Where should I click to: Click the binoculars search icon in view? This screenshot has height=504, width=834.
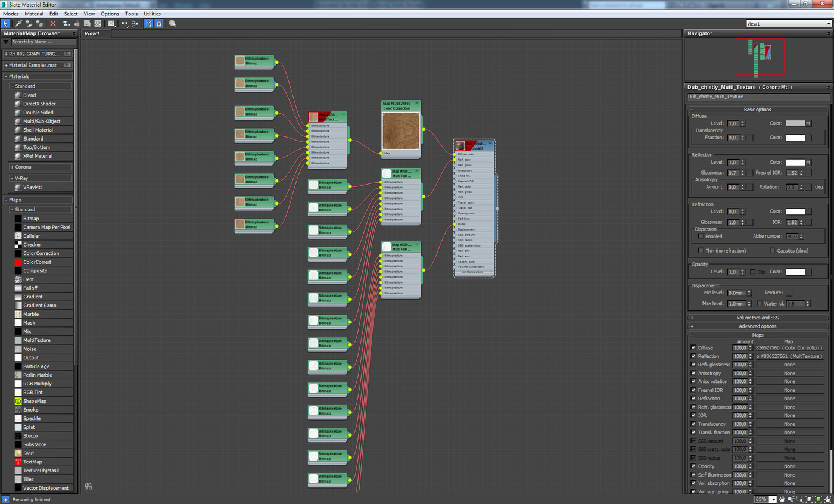[88, 486]
